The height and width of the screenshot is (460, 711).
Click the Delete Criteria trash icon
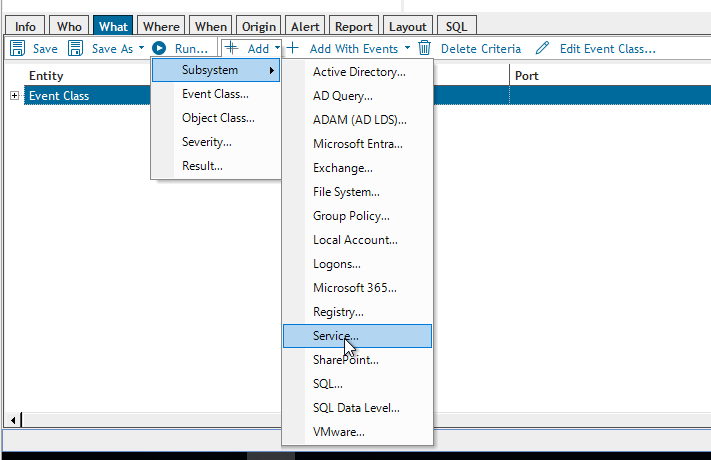point(424,48)
